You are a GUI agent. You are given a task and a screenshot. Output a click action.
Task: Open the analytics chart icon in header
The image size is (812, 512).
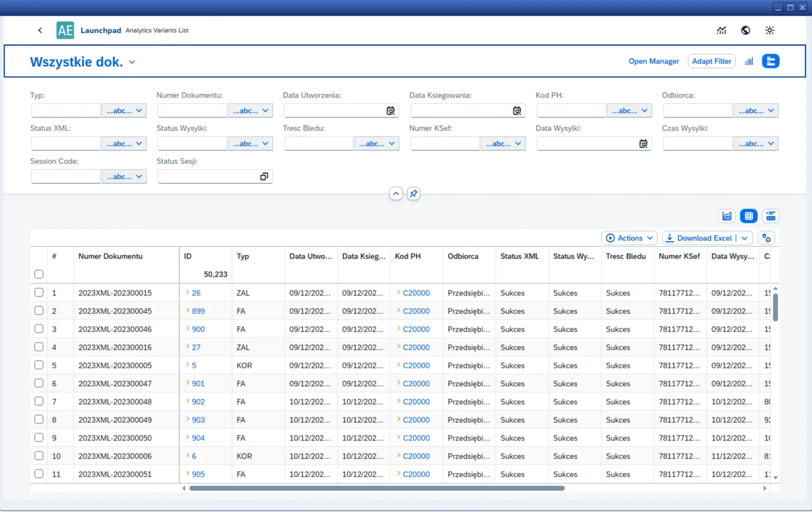coord(721,30)
